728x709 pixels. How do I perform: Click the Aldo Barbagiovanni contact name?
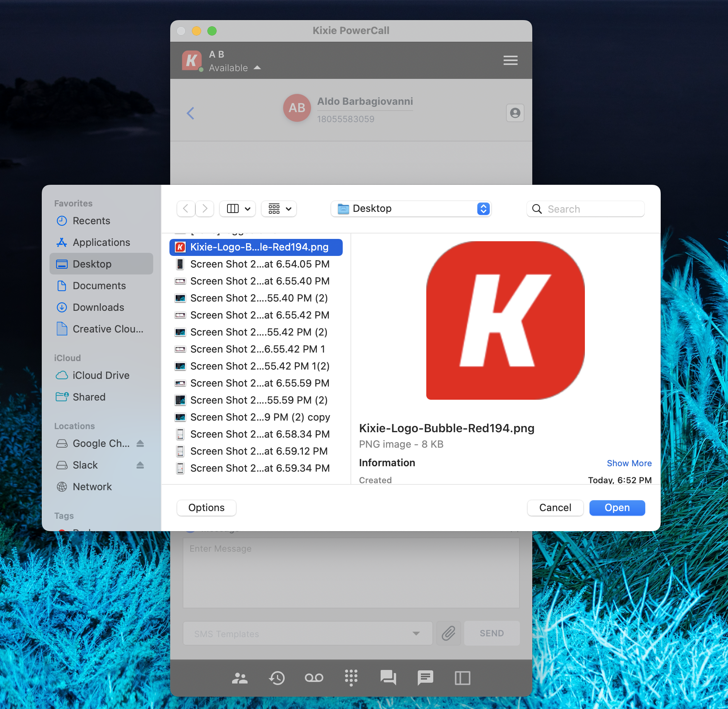tap(365, 101)
